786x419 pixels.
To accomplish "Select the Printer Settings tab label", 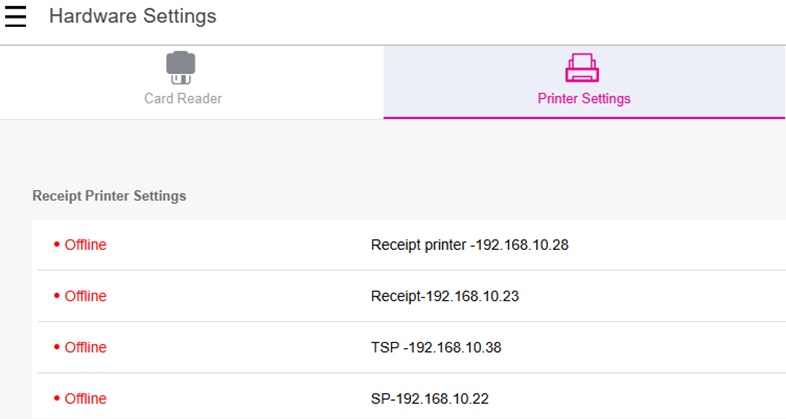I will coord(584,98).
